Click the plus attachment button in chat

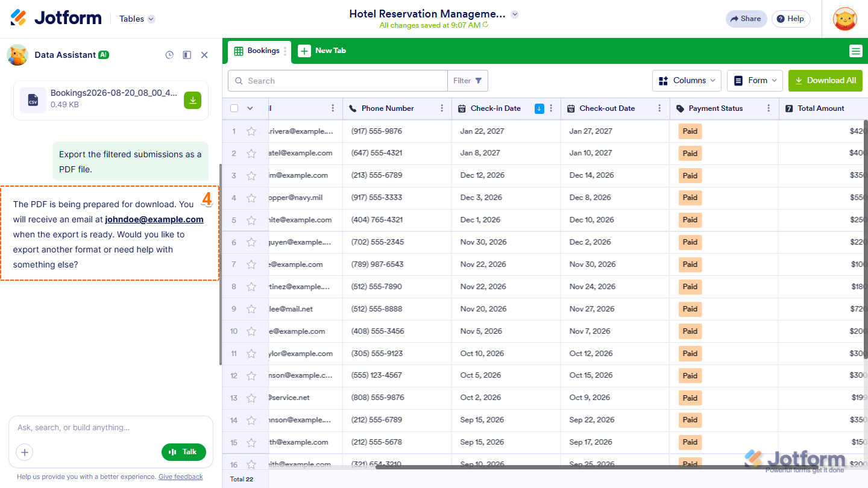pos(25,452)
